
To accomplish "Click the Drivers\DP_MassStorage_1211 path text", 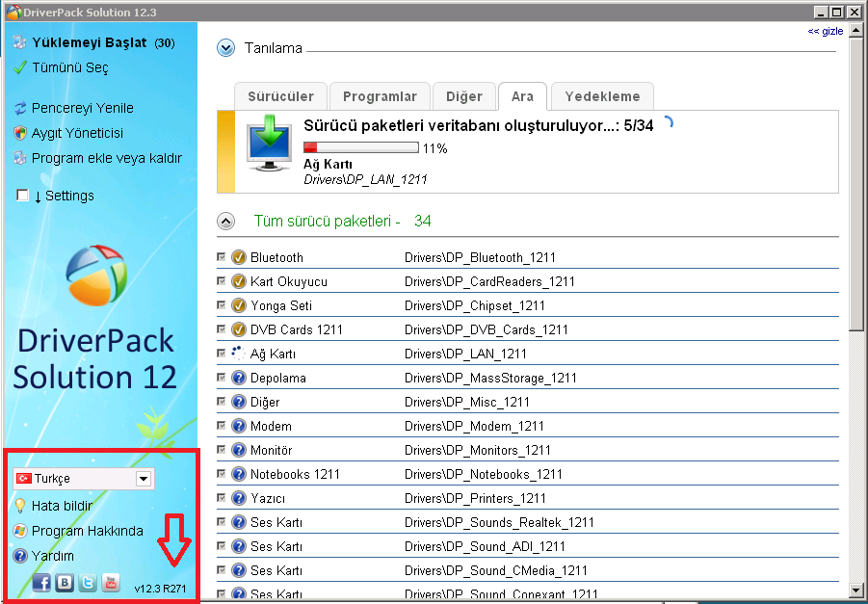I will [490, 379].
